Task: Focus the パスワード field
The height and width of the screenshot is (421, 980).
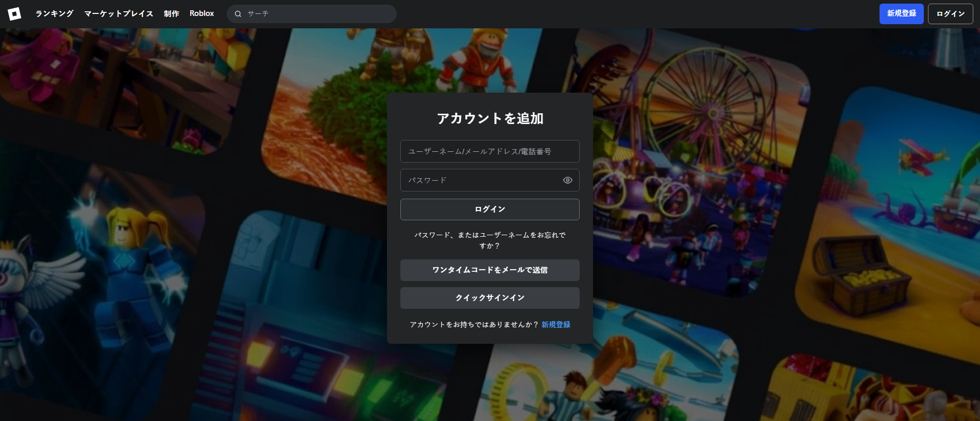Action: tap(490, 180)
